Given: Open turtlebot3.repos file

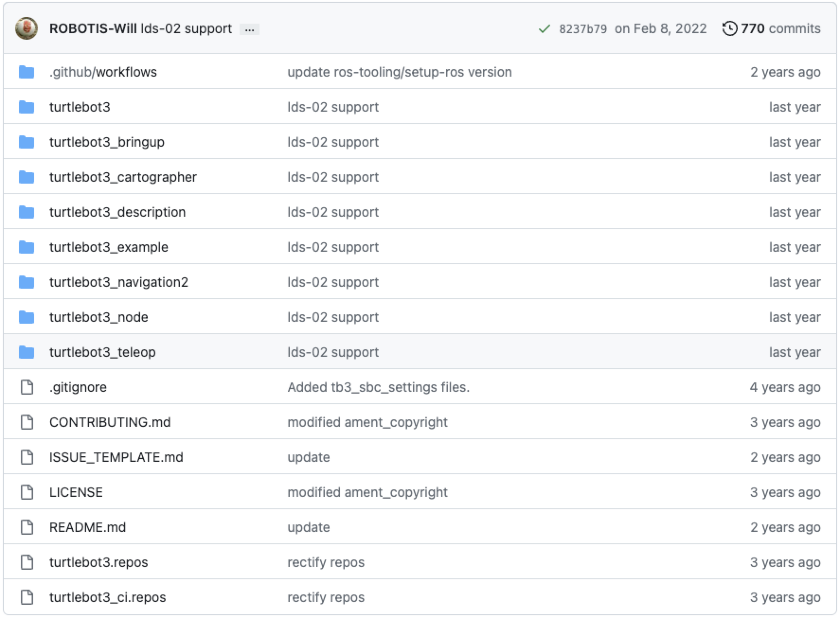Looking at the screenshot, I should click(98, 562).
